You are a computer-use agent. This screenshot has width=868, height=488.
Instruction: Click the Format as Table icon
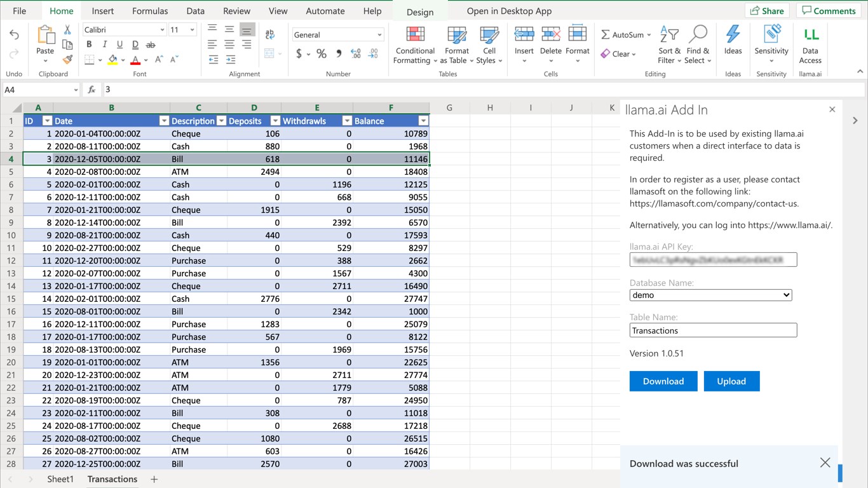(456, 44)
